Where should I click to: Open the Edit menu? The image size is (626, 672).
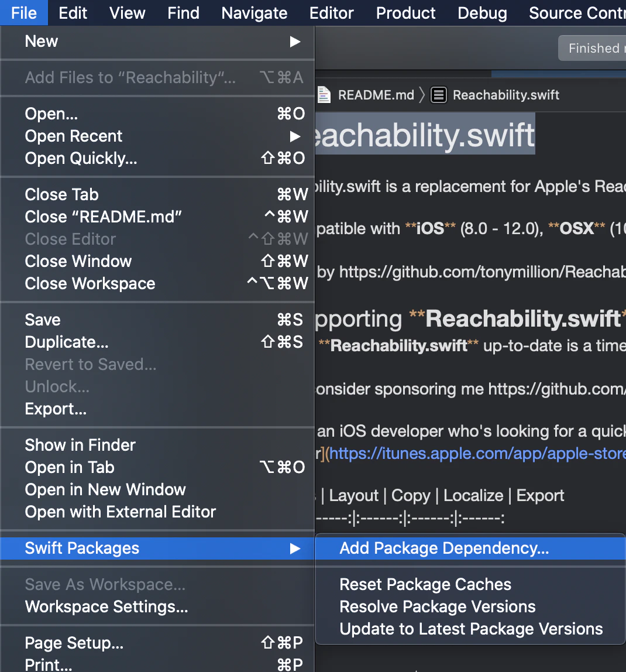point(73,13)
